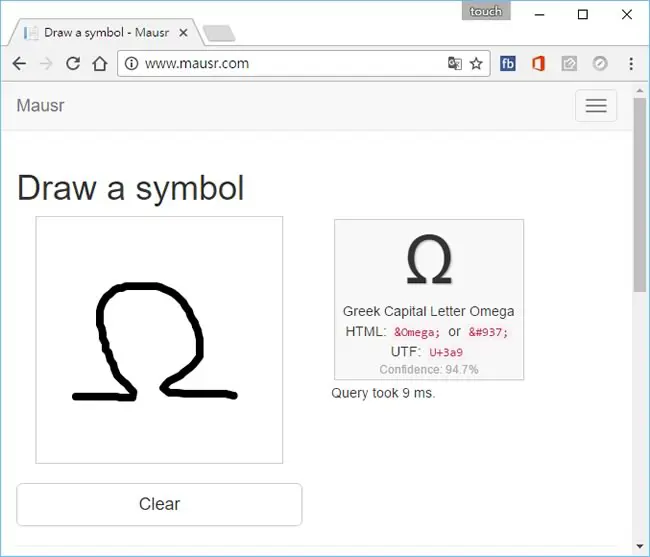Go to the browser home page

[x=100, y=63]
